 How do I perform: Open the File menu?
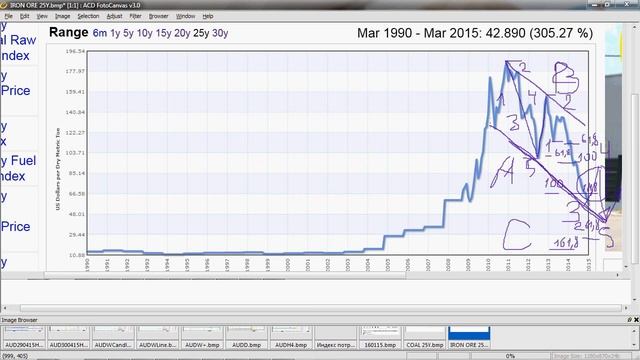(x=8, y=16)
